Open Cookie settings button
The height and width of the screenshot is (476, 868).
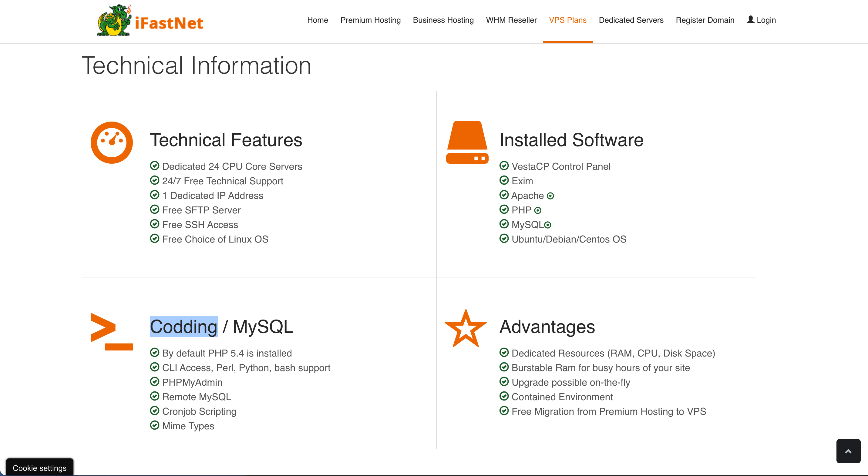coord(40,468)
